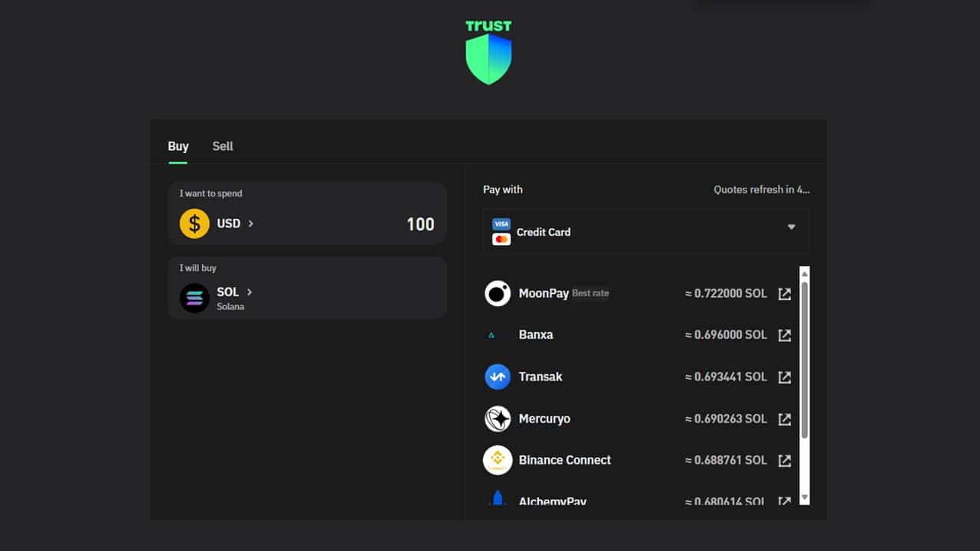The height and width of the screenshot is (551, 980).
Task: Click the Transak provider logo
Action: point(498,377)
